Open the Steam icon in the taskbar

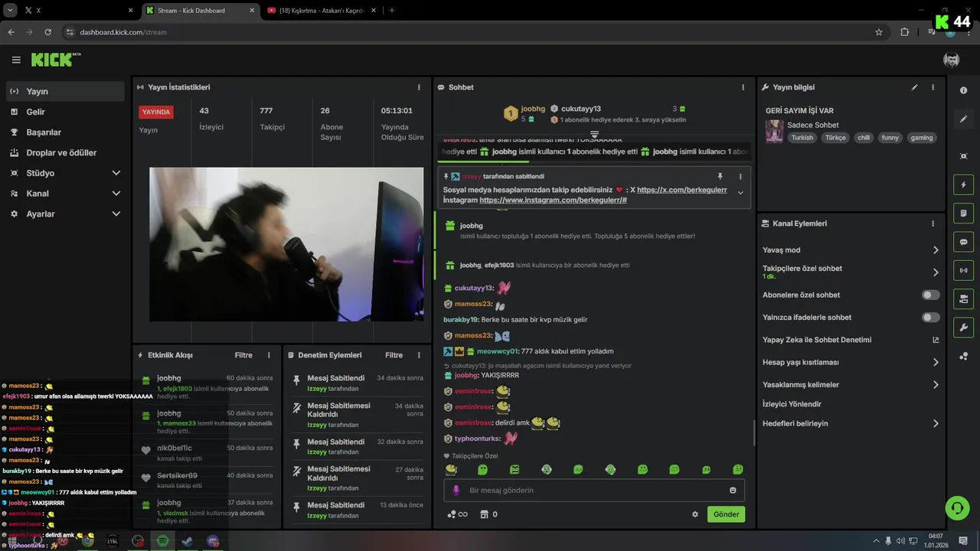click(x=187, y=541)
